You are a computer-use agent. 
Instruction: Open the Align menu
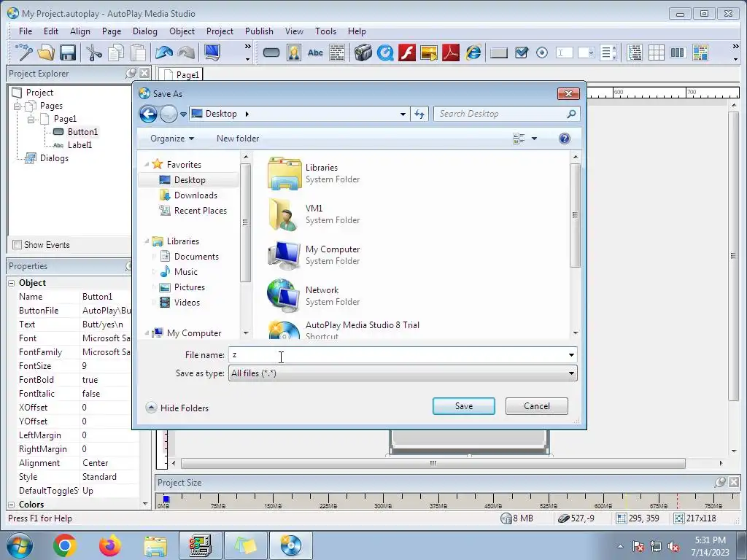(x=80, y=31)
